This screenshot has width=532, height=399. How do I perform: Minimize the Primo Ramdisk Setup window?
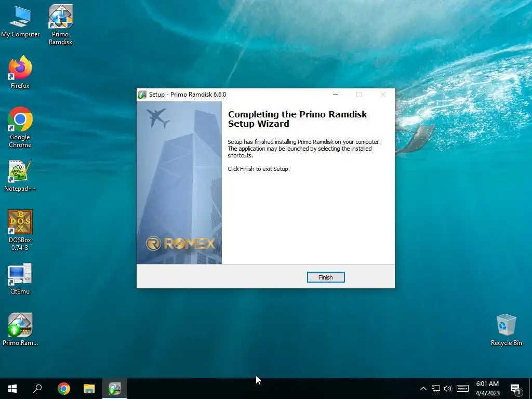pos(336,95)
